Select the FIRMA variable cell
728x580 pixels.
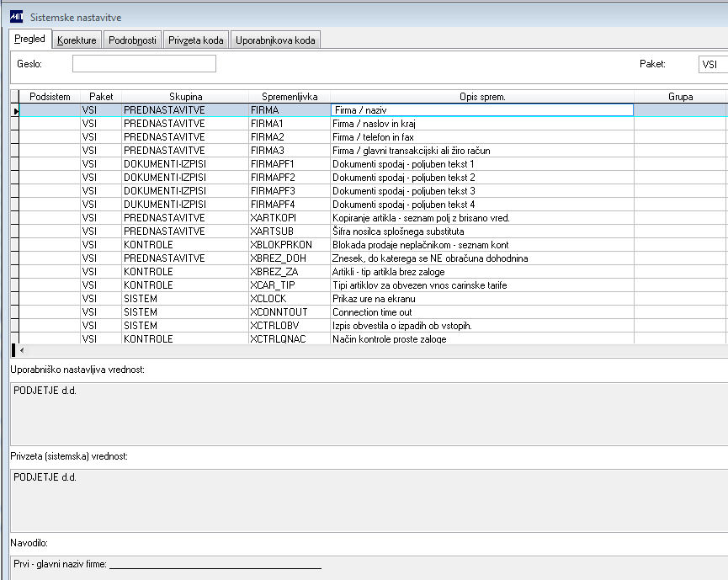click(x=290, y=110)
